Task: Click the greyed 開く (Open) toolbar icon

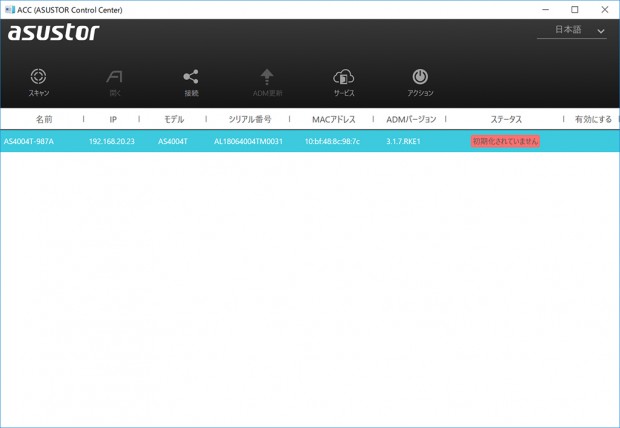Action: (115, 76)
